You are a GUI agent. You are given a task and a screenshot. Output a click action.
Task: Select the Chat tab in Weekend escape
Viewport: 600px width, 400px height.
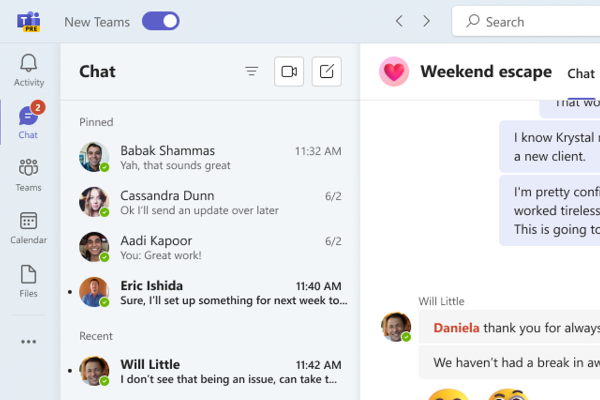pos(581,73)
